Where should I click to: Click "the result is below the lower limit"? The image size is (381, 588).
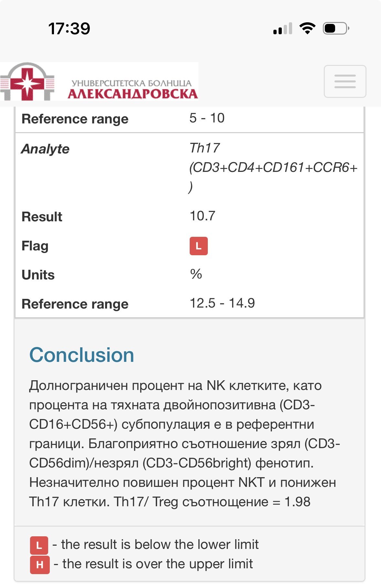coord(160,545)
